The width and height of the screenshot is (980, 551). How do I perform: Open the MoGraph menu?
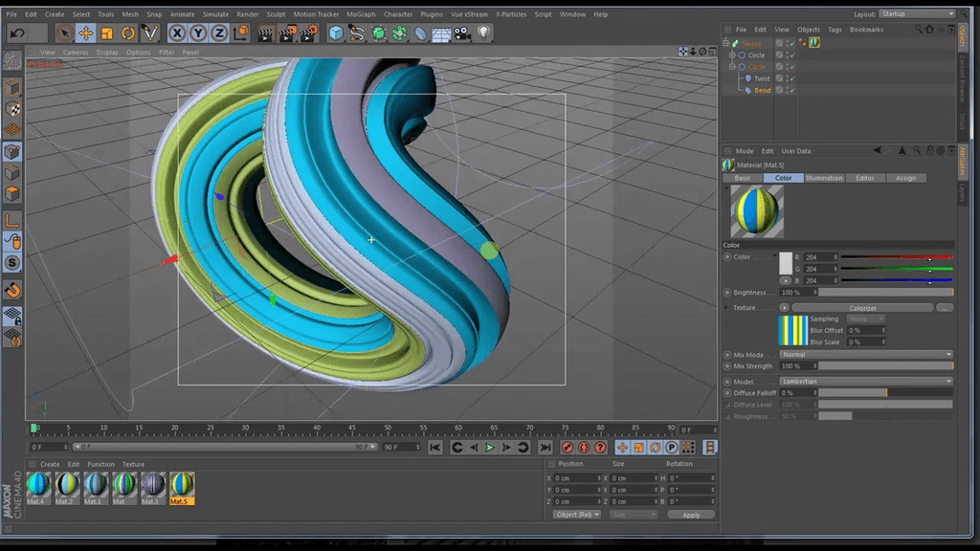[361, 14]
